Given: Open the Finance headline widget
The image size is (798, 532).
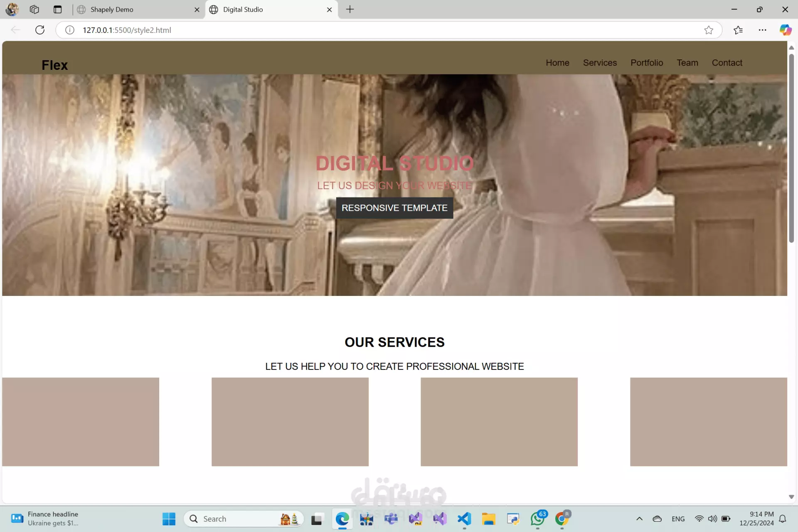Looking at the screenshot, I should (45, 519).
